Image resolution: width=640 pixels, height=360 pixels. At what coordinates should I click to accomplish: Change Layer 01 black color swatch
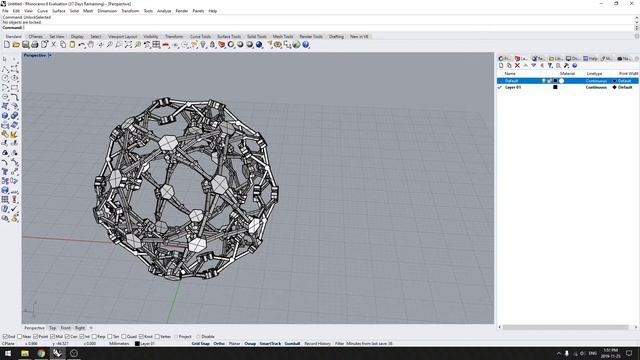coord(555,87)
